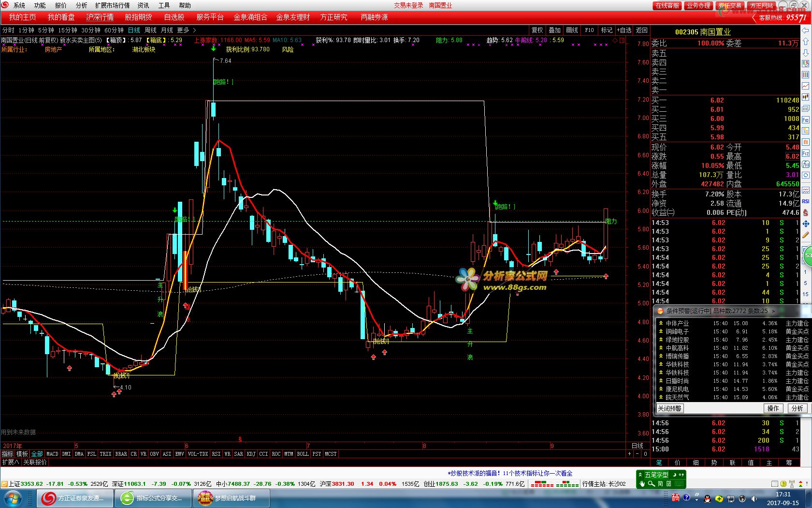The width and height of the screenshot is (812, 508).
Task: Click the IME magnifier search icon
Action: click(651, 484)
